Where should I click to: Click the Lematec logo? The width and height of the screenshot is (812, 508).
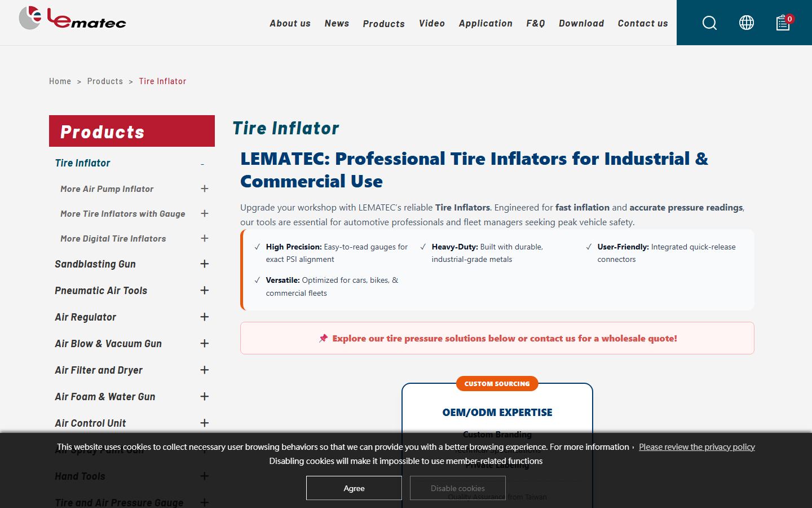pos(72,18)
